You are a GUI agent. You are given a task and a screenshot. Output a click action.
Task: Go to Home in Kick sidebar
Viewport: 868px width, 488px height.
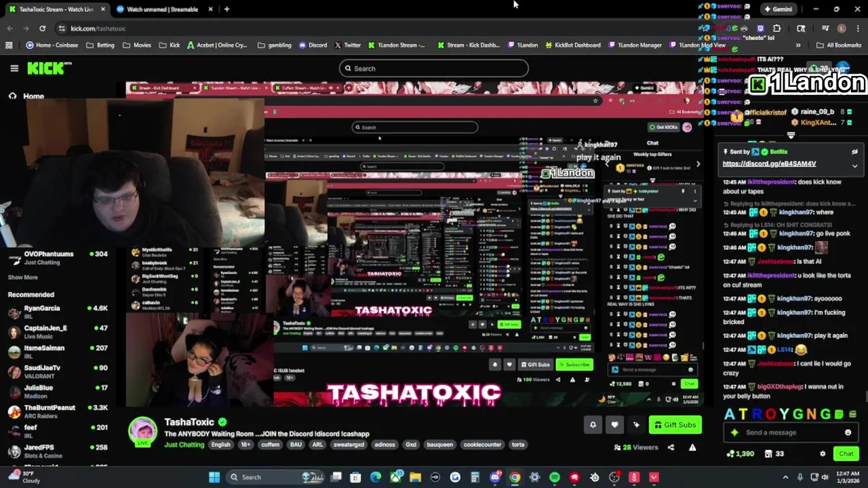(x=26, y=96)
